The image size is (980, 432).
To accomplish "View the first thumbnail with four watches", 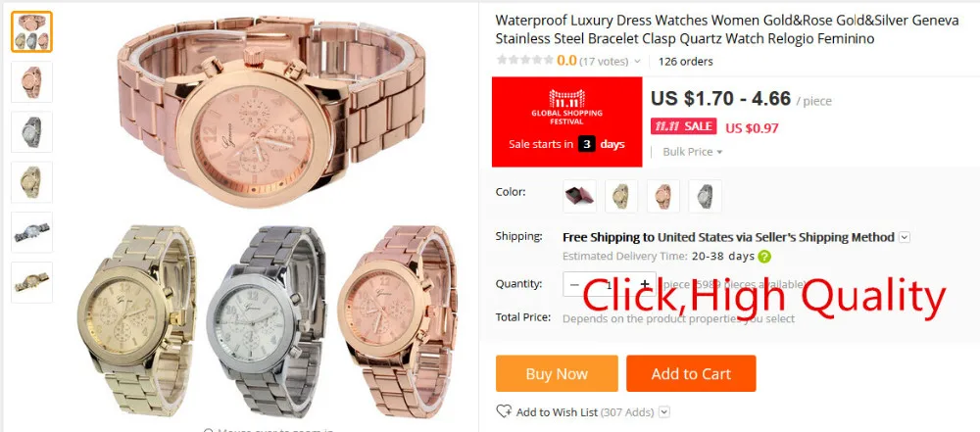I will click(32, 31).
